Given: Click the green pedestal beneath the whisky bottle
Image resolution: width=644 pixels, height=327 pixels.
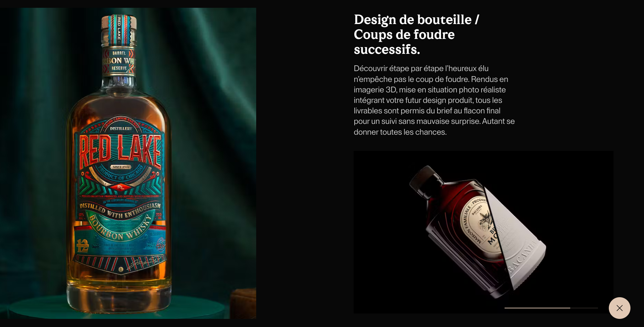Looking at the screenshot, I should click(x=117, y=306).
